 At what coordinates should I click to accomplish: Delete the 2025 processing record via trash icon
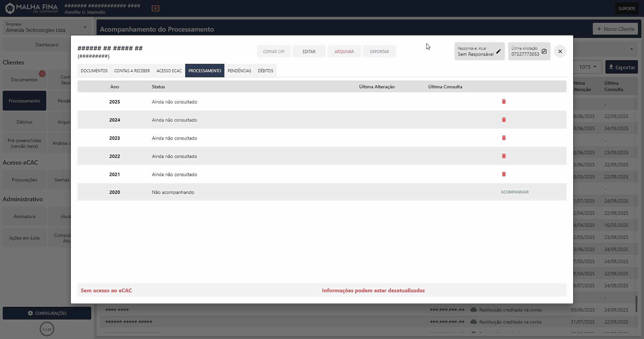(503, 101)
